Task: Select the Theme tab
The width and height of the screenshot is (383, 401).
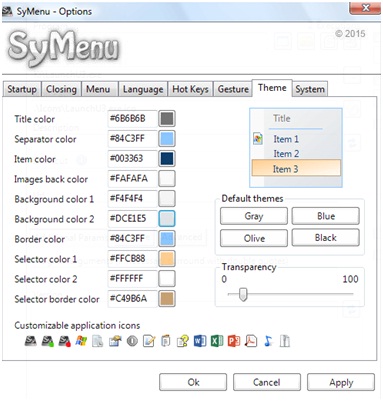Action: (x=272, y=88)
